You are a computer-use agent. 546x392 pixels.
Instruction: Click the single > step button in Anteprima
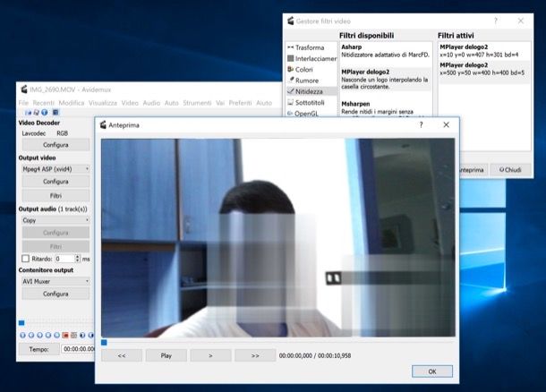click(x=210, y=355)
